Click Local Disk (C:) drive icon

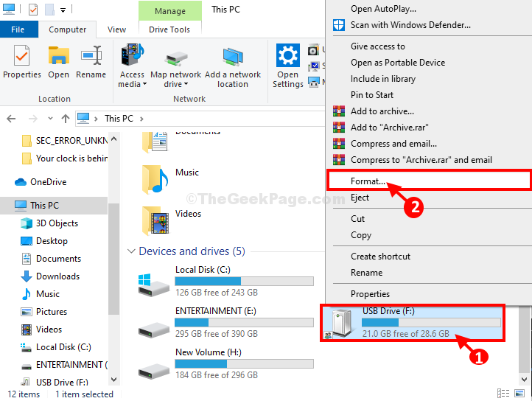(x=154, y=285)
